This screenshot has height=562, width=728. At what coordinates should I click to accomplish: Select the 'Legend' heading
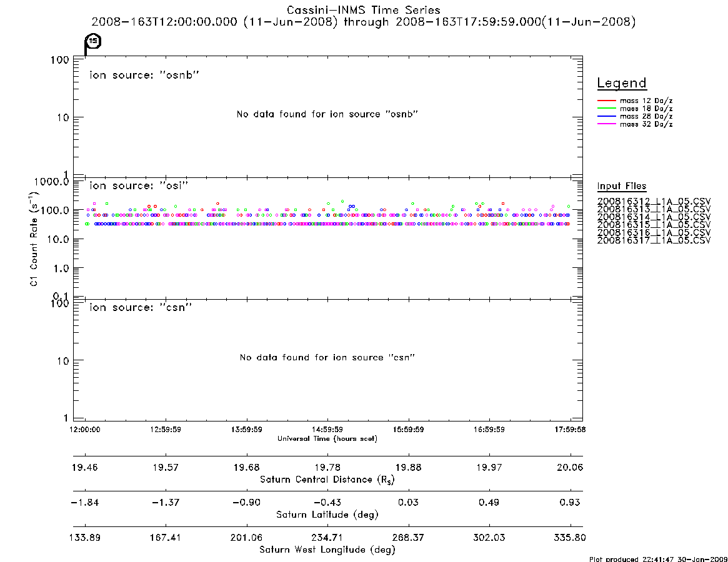622,83
